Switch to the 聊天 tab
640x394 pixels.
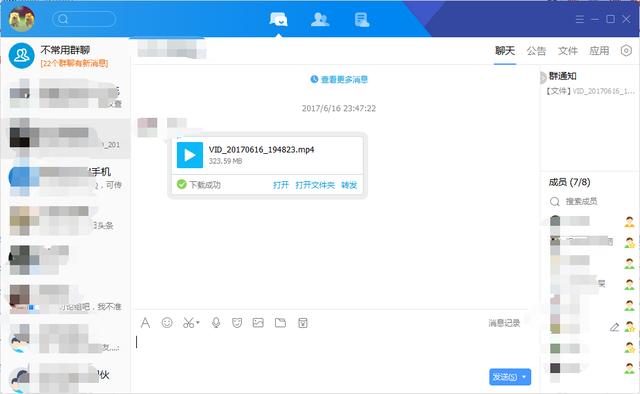[505, 51]
